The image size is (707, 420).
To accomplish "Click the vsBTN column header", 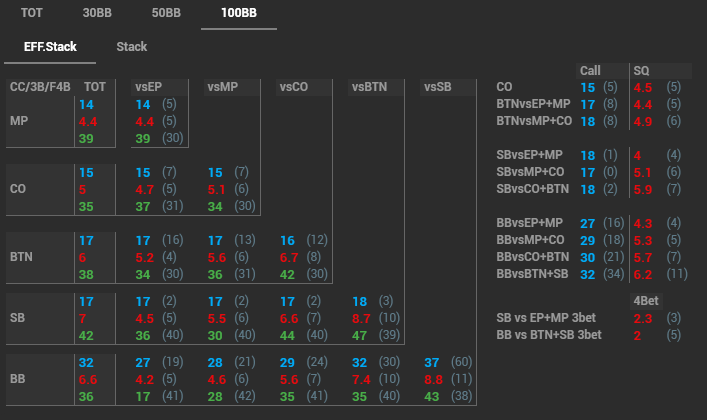I will pyautogui.click(x=369, y=86).
